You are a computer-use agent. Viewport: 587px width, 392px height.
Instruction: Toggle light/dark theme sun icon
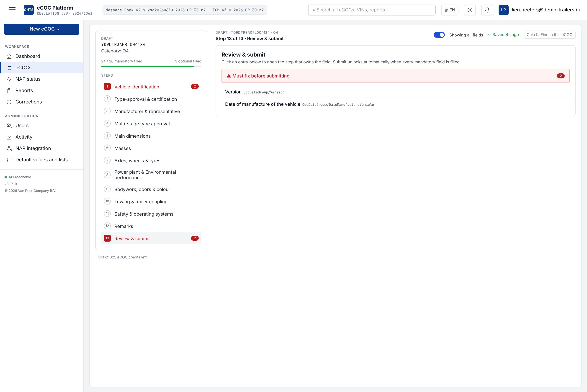tap(470, 10)
